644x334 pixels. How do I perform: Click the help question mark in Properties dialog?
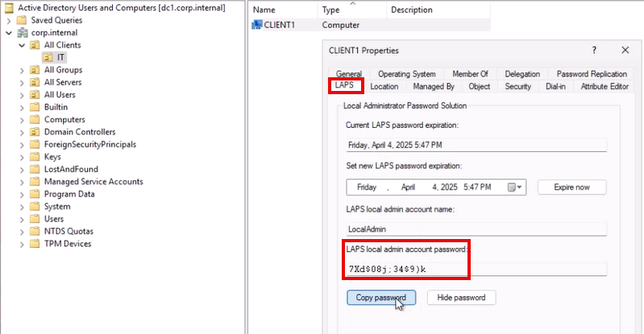point(594,50)
